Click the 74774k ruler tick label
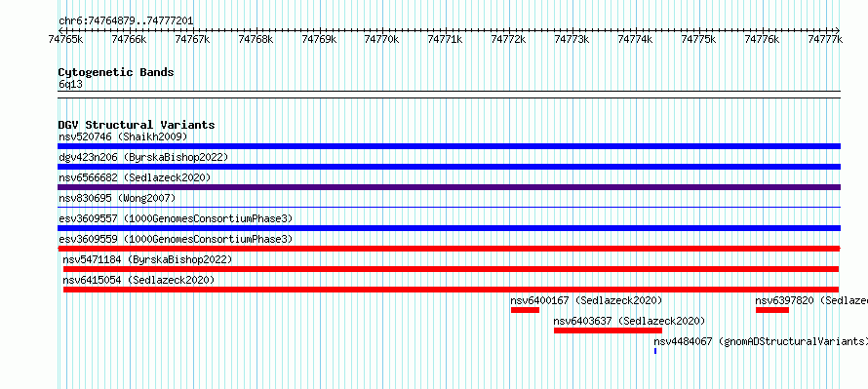 (x=636, y=39)
